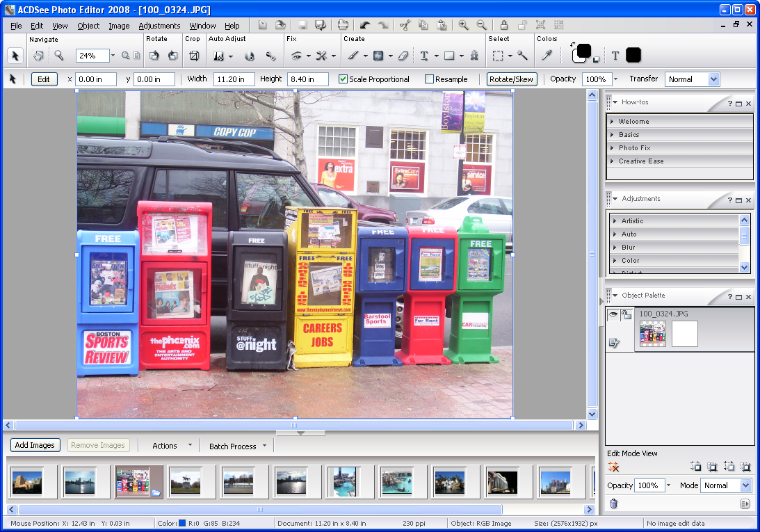Choose the Hand pan tool

[39, 56]
